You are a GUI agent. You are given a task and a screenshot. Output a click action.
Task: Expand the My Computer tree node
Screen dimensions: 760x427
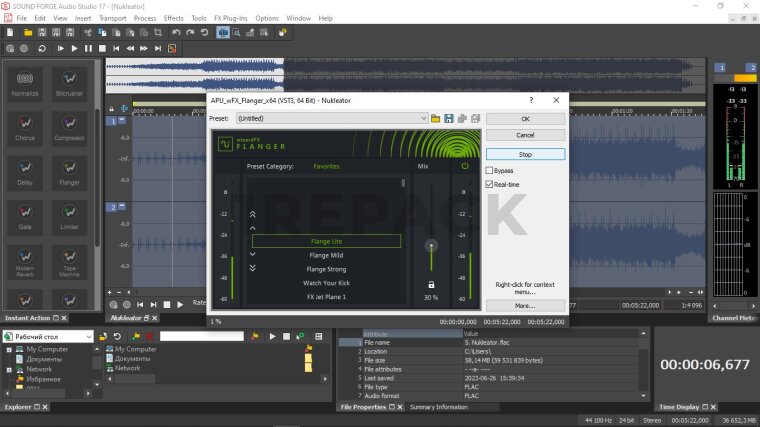click(9, 349)
